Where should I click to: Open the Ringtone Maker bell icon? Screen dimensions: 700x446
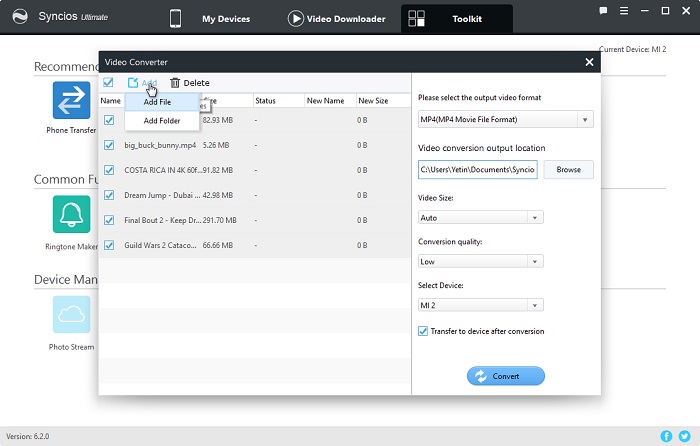click(x=71, y=214)
